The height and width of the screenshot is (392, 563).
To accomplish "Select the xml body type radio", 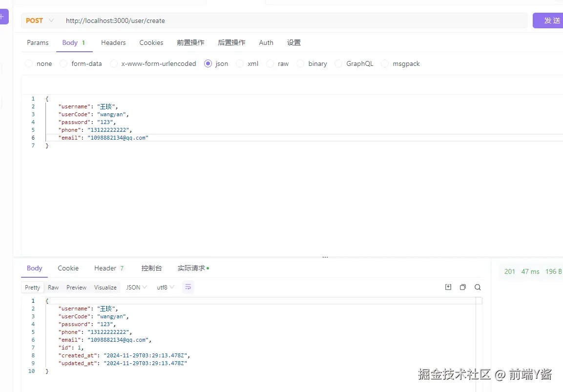I will coord(240,63).
